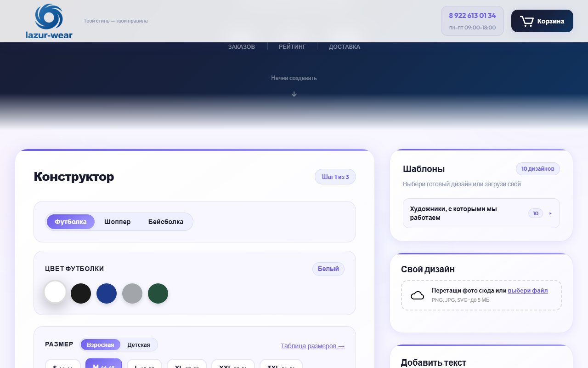Click the slogan Твой стиль — твои правила
The height and width of the screenshot is (368, 588).
tap(116, 21)
